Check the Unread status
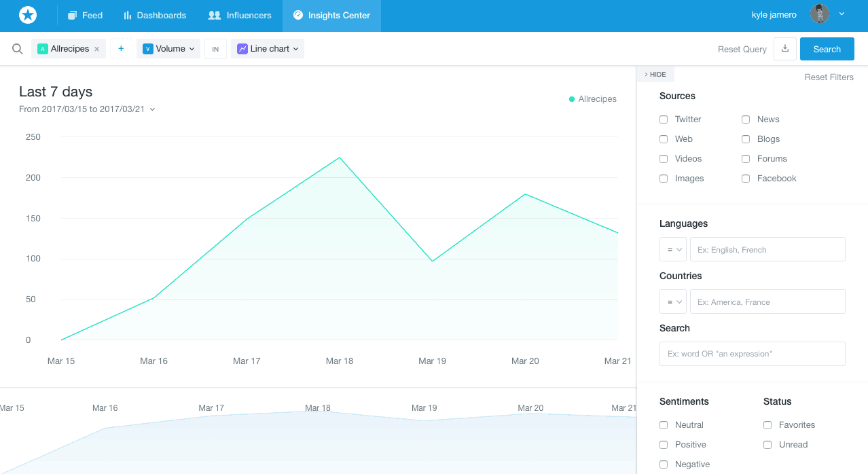The height and width of the screenshot is (474, 868). click(767, 445)
